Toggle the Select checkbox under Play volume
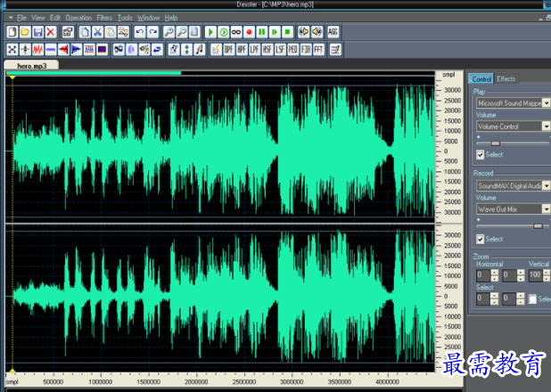 pos(481,155)
